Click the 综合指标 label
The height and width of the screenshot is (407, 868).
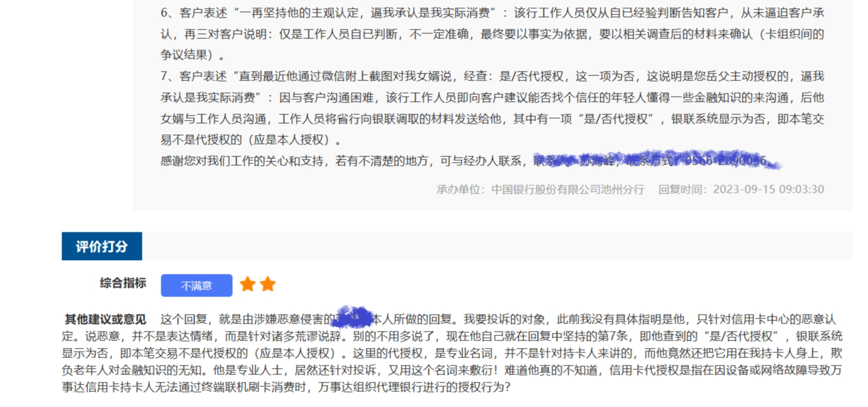[x=123, y=283]
